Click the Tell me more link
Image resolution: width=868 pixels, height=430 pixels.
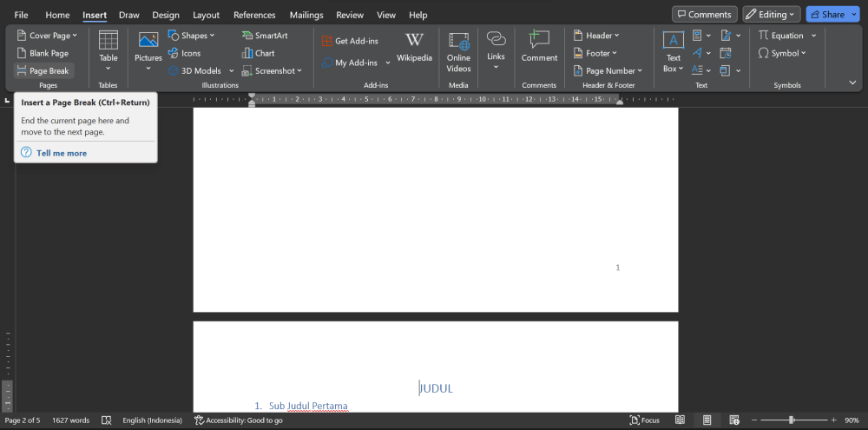(x=61, y=153)
